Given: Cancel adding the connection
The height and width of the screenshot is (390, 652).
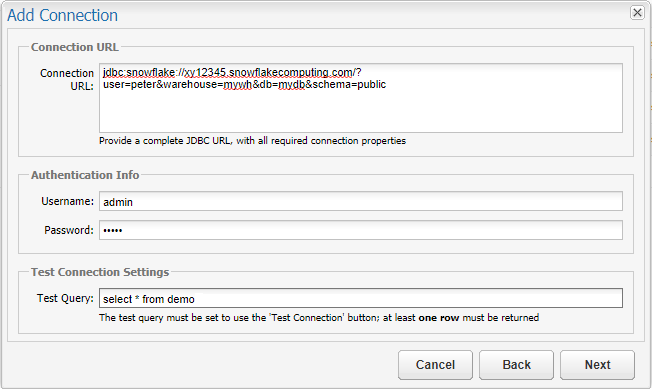Looking at the screenshot, I should coord(435,365).
